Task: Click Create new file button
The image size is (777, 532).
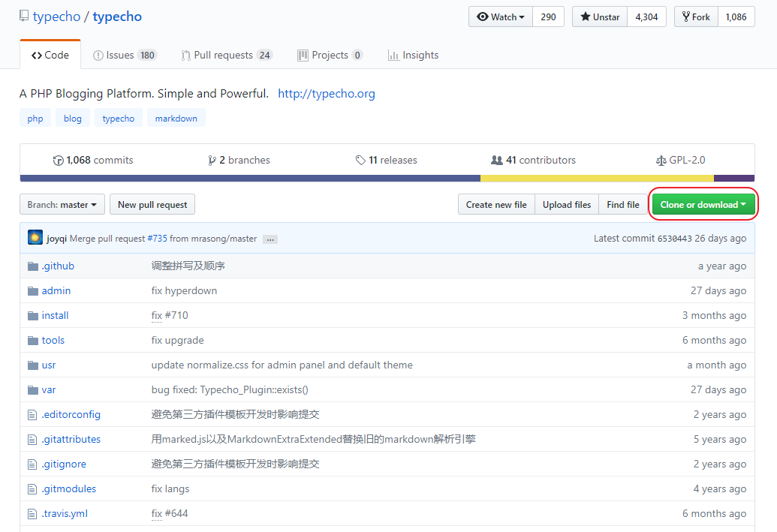Action: pyautogui.click(x=496, y=205)
